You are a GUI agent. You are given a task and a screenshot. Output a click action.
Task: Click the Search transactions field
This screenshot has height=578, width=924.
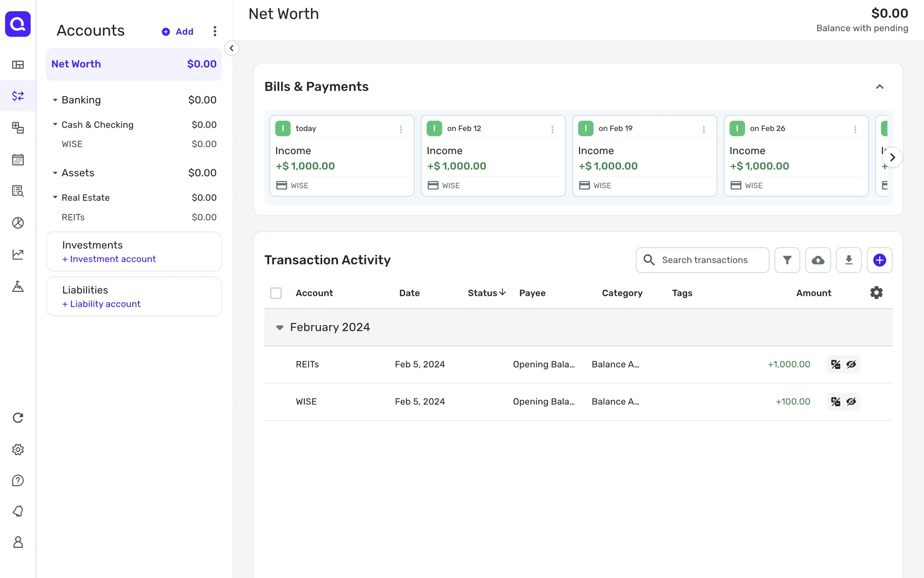click(x=705, y=260)
